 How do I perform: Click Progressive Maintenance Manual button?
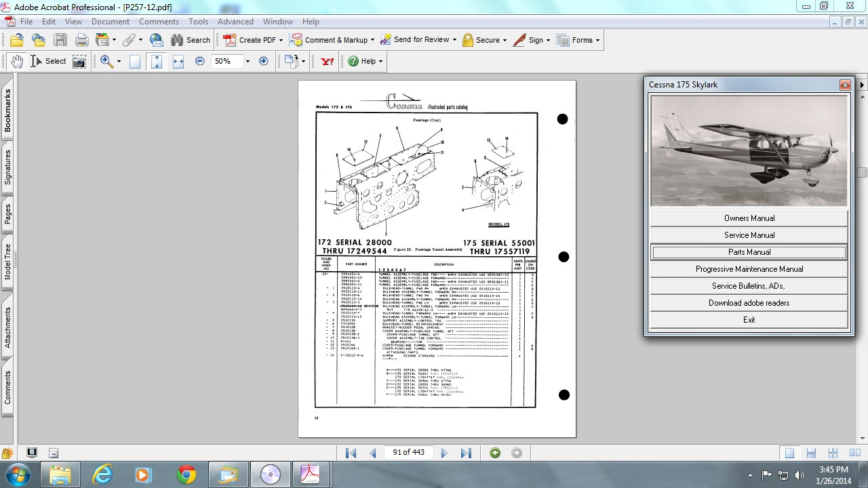coord(749,269)
